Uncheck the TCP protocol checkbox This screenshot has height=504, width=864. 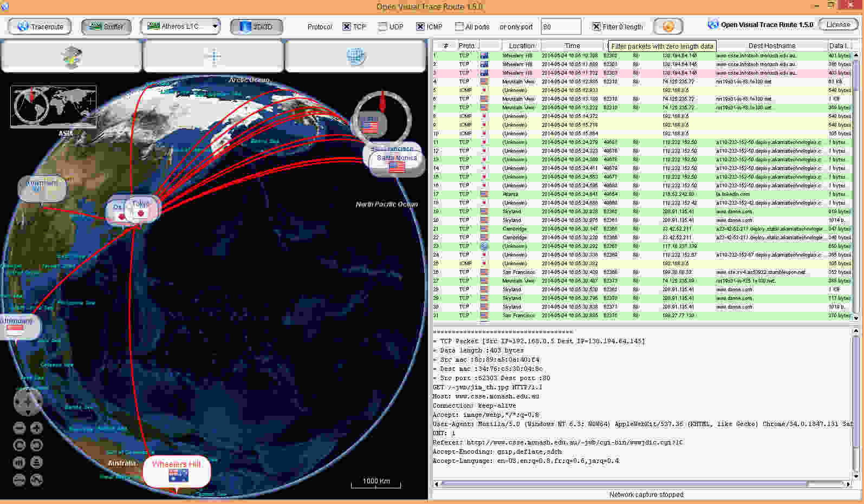(x=347, y=27)
